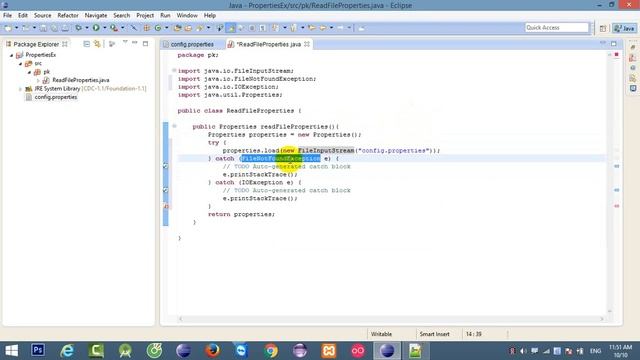The height and width of the screenshot is (360, 640).
Task: Toggle the Breadcrumb toolbar button
Action: pyautogui.click(x=220, y=28)
